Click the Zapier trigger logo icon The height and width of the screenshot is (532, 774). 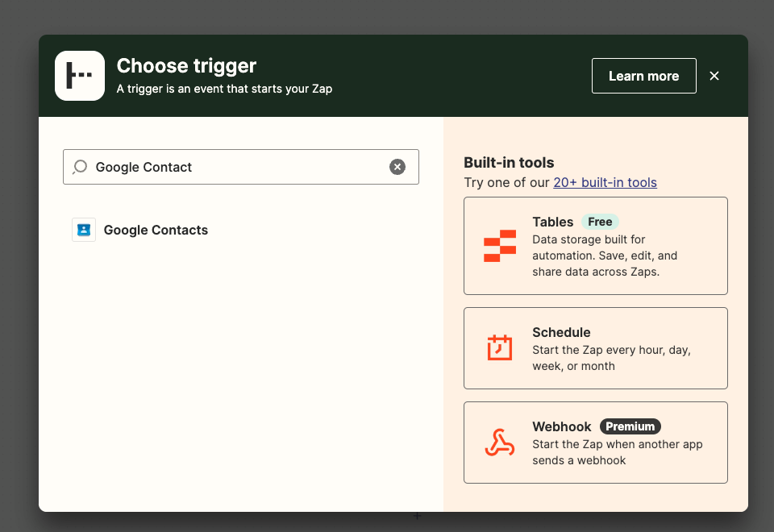80,76
